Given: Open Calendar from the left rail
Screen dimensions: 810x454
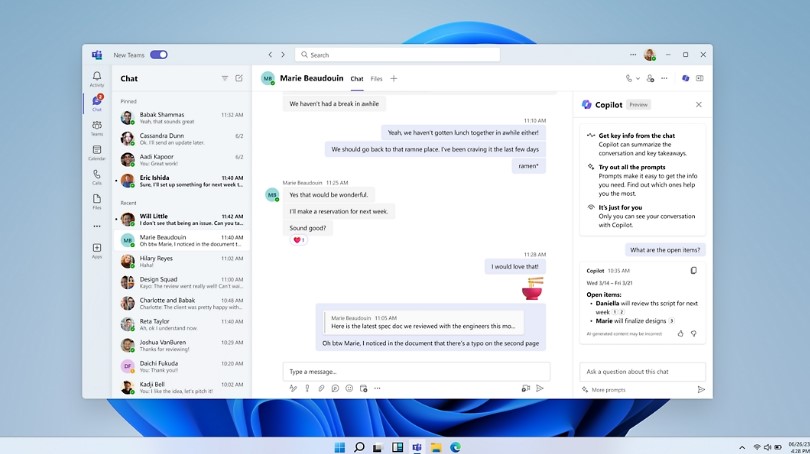Looking at the screenshot, I should 97,151.
